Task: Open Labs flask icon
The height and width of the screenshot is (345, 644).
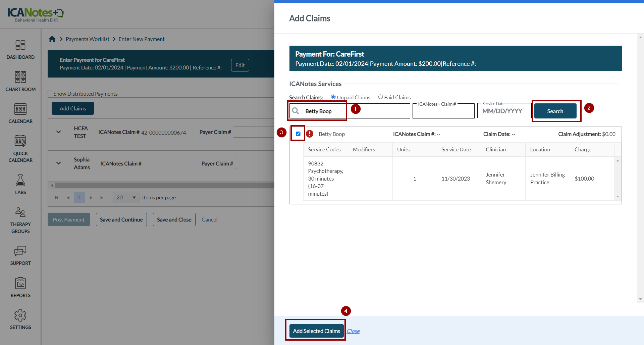Action: [x=20, y=180]
